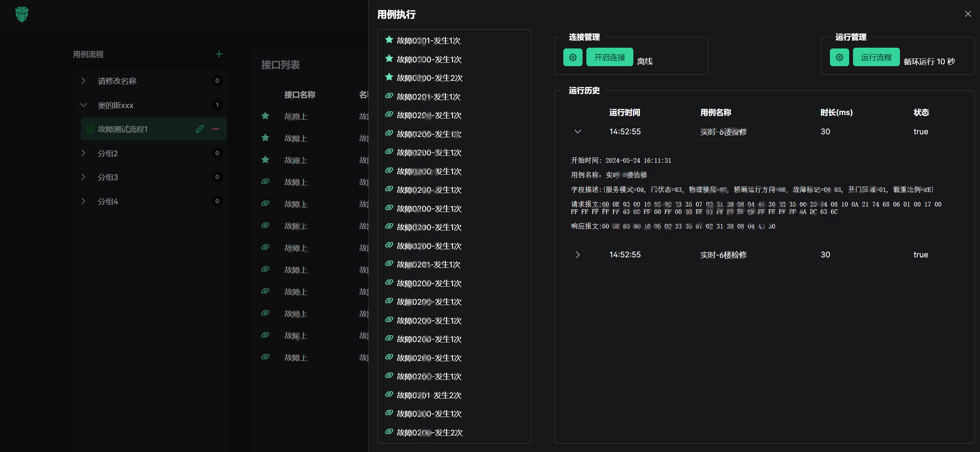The image size is (980, 452).
Task: Add a new group with the 用例流程 plus icon
Action: pos(219,54)
